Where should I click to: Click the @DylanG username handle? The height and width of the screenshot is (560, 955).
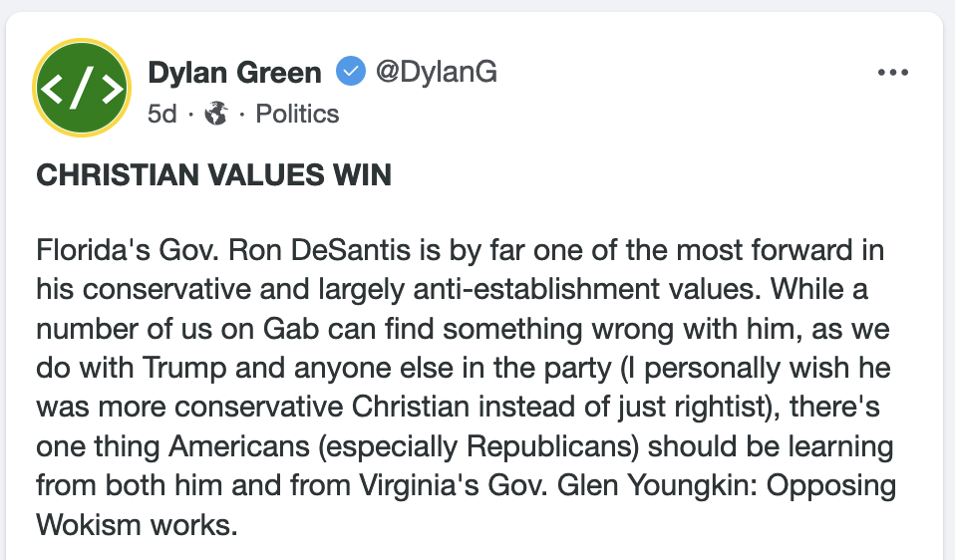pos(435,73)
